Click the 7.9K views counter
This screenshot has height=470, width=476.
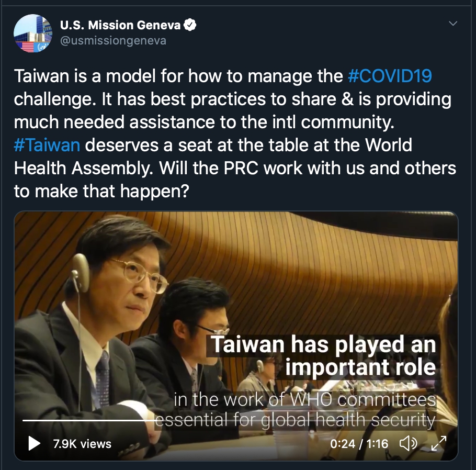(x=82, y=444)
